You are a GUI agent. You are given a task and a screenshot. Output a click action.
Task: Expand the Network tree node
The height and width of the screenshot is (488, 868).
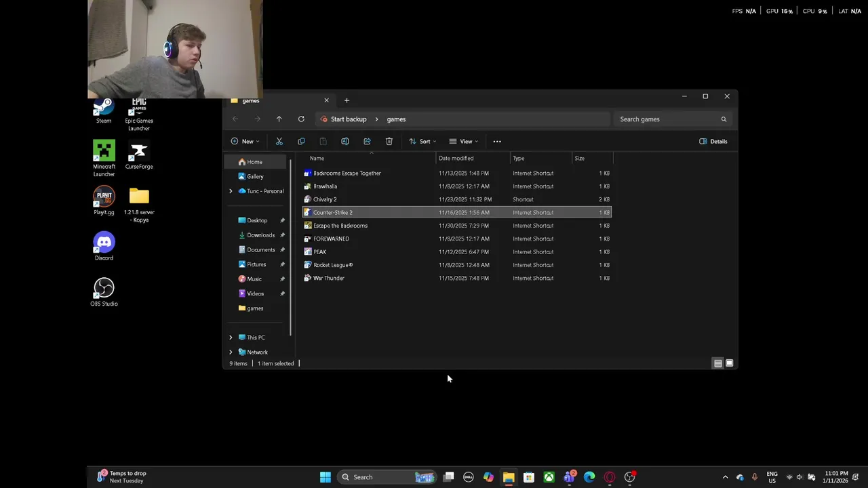(231, 352)
